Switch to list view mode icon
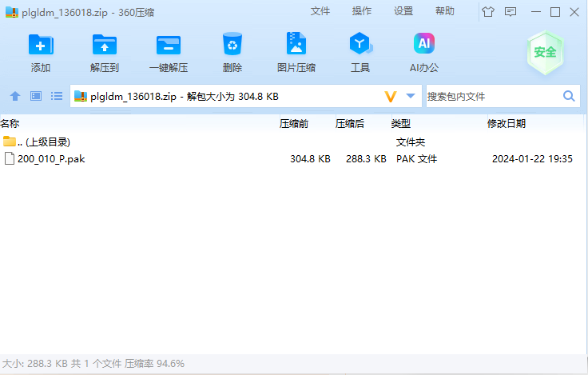The height and width of the screenshot is (375, 588). (x=57, y=96)
